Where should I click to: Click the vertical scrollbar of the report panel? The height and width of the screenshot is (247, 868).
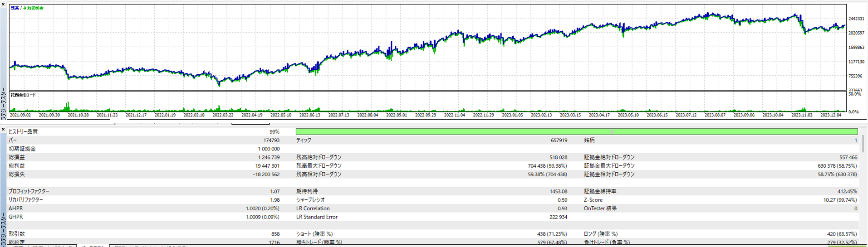point(863,144)
